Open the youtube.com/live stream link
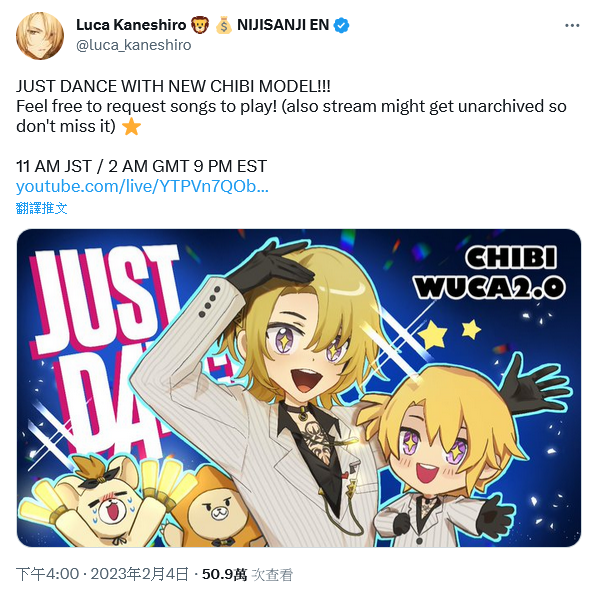The width and height of the screenshot is (598, 597). coord(142,187)
